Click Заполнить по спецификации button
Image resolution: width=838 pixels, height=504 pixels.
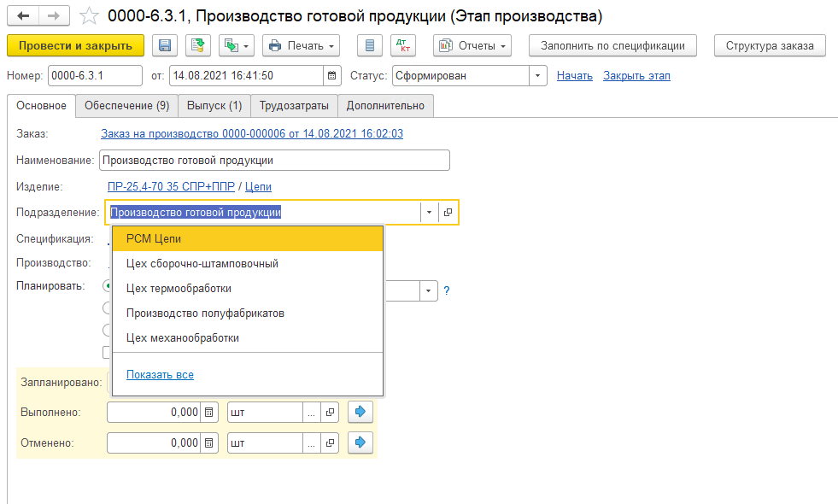tap(612, 45)
